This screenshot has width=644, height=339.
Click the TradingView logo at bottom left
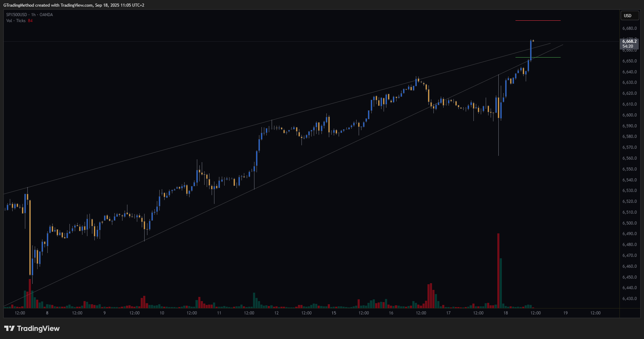pos(32,328)
